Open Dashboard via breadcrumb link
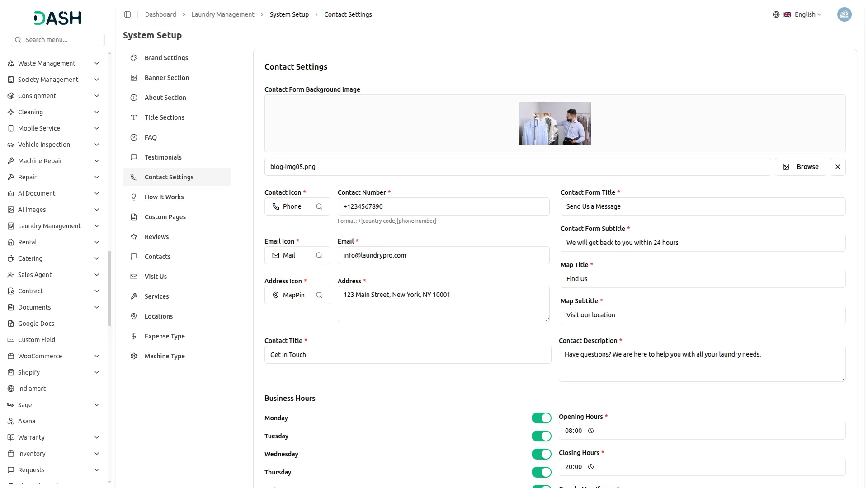The width and height of the screenshot is (868, 488). [160, 14]
